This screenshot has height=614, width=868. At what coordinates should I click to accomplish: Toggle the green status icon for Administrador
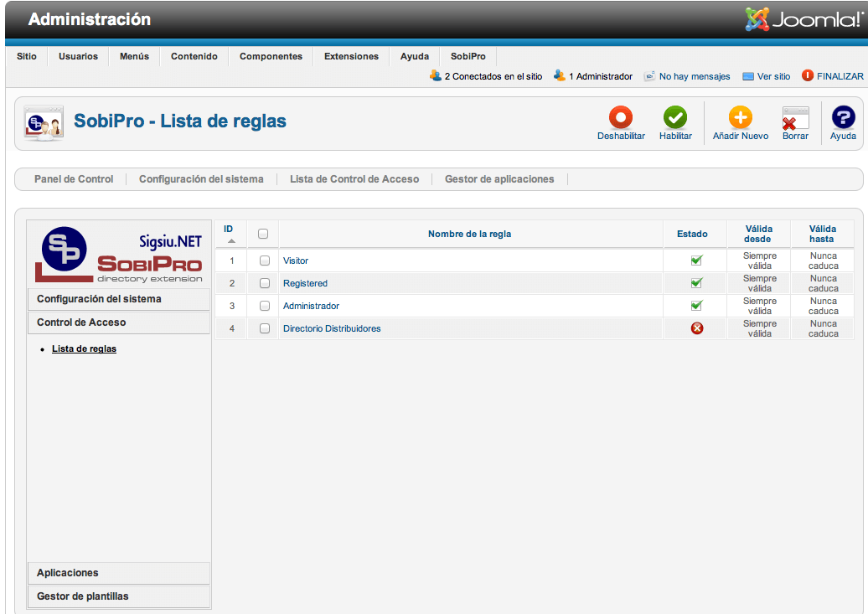point(696,306)
